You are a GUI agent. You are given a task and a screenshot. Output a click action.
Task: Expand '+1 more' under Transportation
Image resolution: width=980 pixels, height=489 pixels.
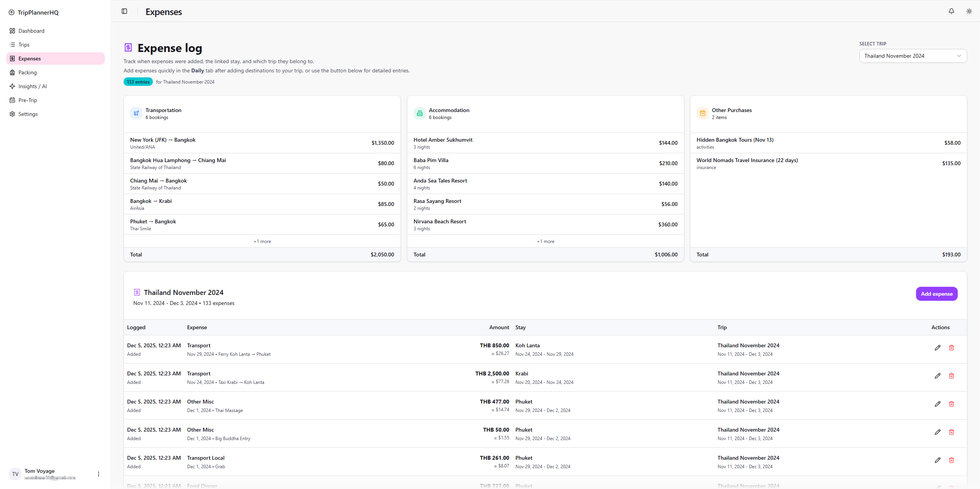(x=262, y=241)
